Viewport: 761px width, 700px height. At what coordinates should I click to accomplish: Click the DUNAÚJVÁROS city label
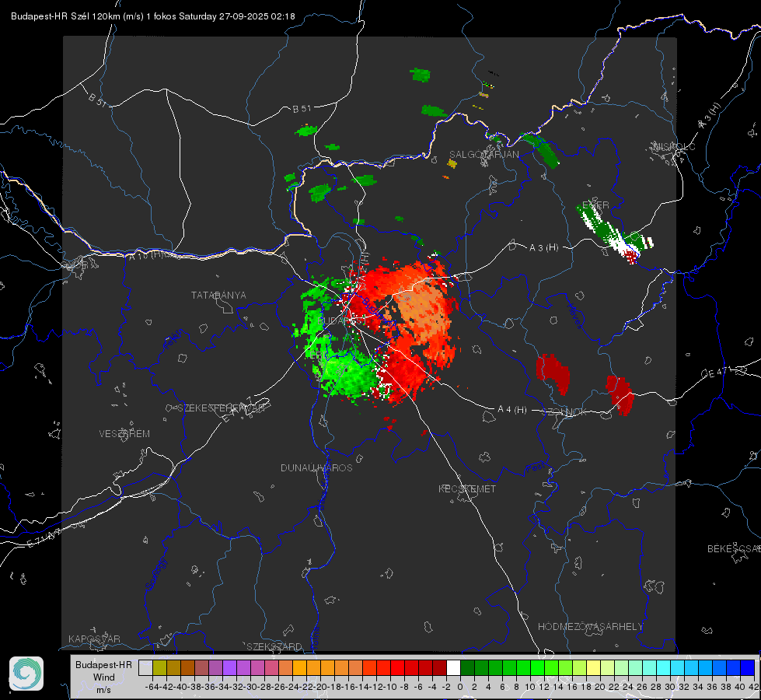[316, 467]
